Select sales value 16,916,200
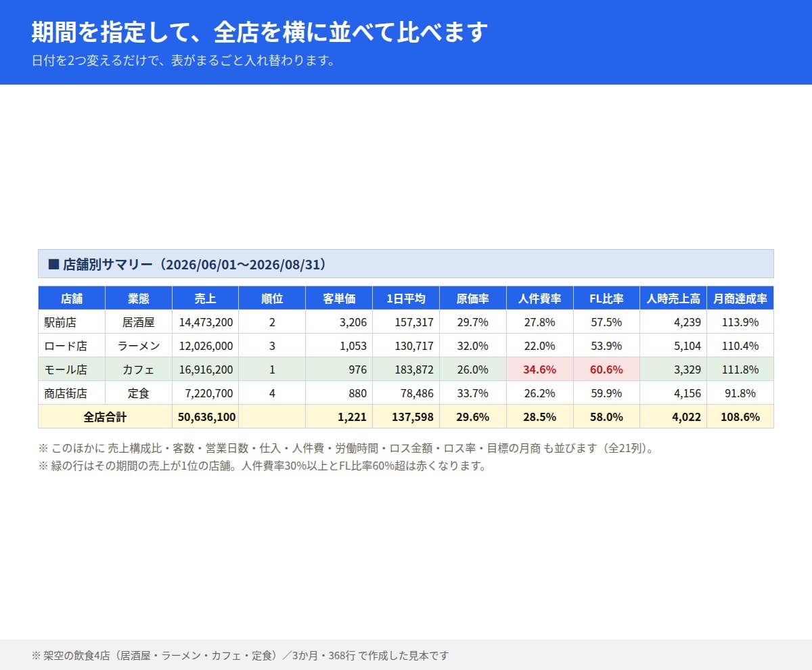The width and height of the screenshot is (812, 670). pyautogui.click(x=206, y=370)
